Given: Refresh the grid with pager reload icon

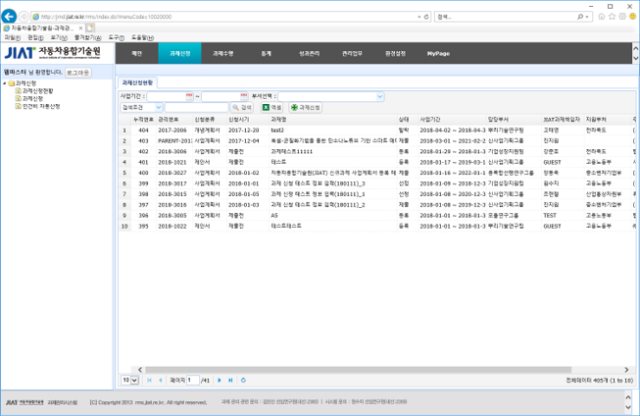Looking at the screenshot, I should click(243, 380).
